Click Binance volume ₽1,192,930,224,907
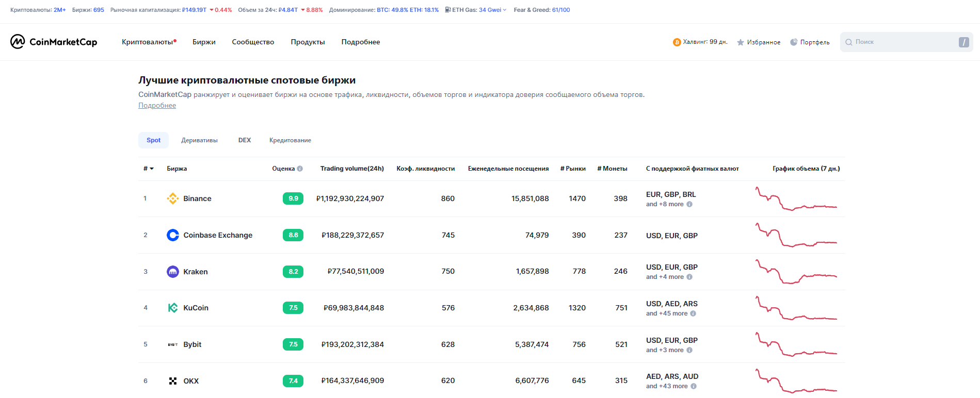 coord(350,198)
